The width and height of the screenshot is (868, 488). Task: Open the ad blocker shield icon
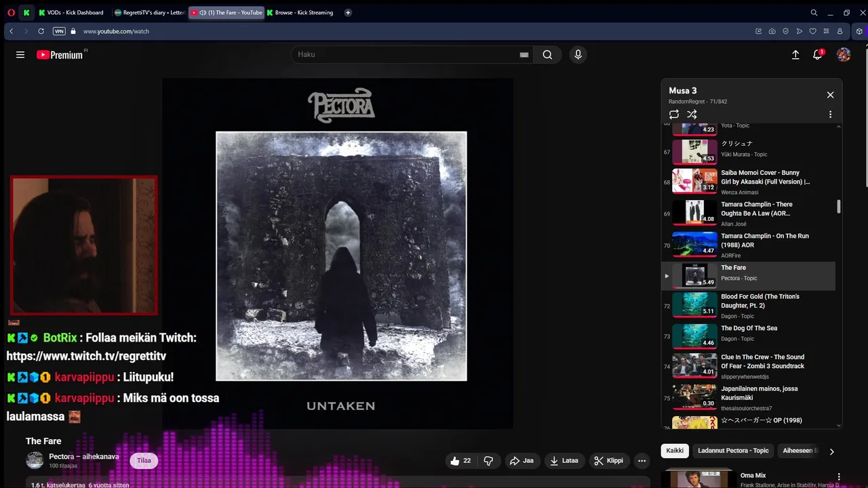coord(785,31)
